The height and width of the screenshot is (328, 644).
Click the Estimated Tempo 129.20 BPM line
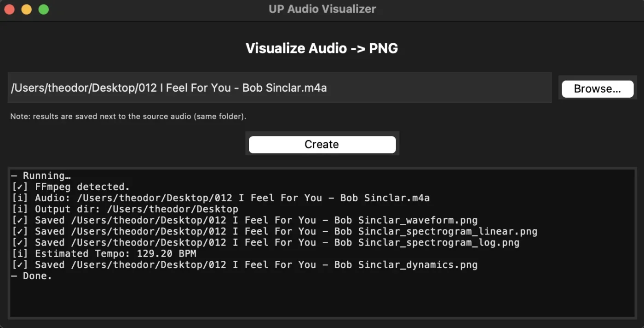click(x=104, y=253)
